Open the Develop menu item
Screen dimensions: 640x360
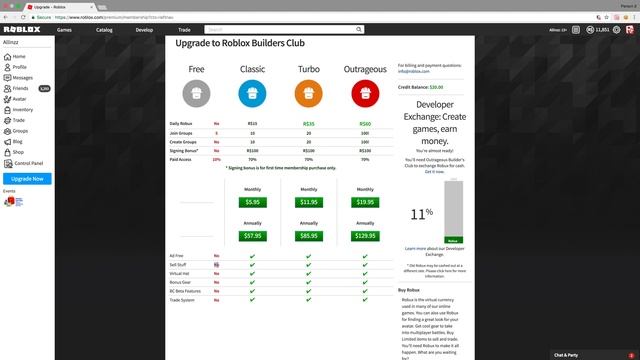(144, 30)
